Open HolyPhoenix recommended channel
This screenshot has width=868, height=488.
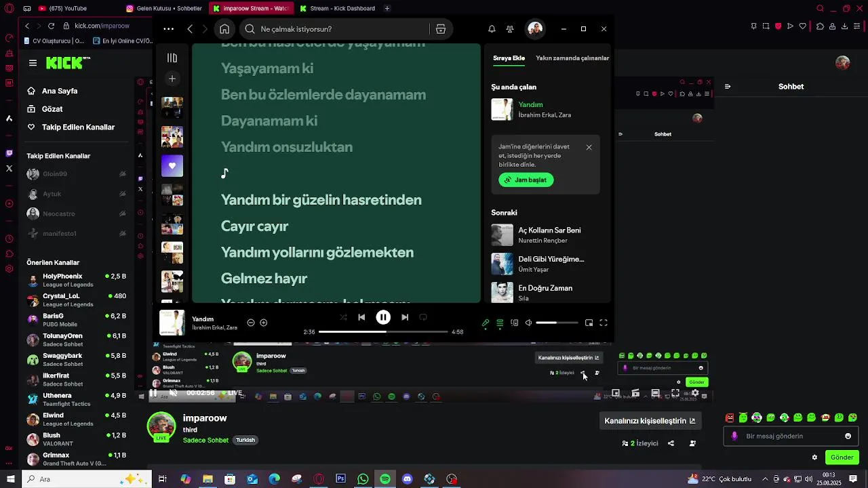pos(77,281)
